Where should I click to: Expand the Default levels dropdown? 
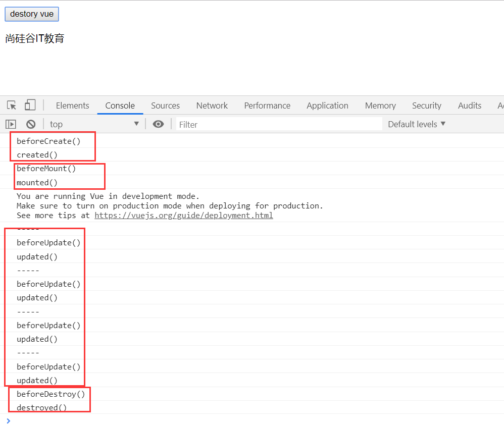pos(417,124)
